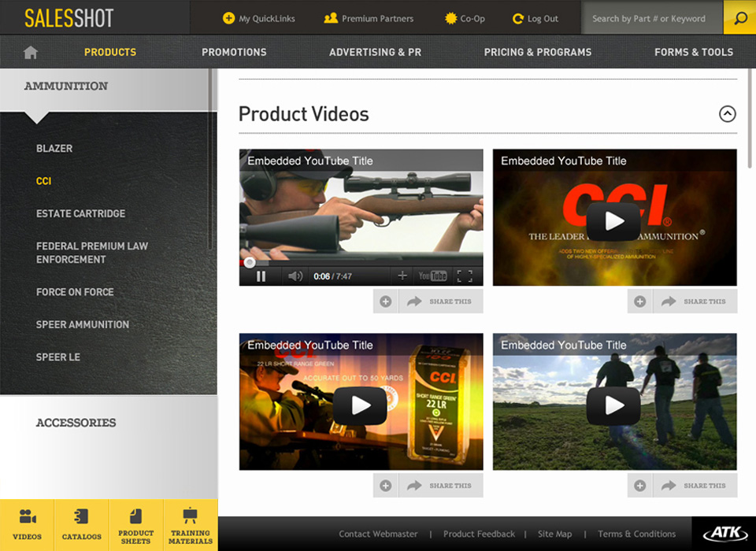
Task: Open Forms & Tools tab
Action: (x=693, y=52)
